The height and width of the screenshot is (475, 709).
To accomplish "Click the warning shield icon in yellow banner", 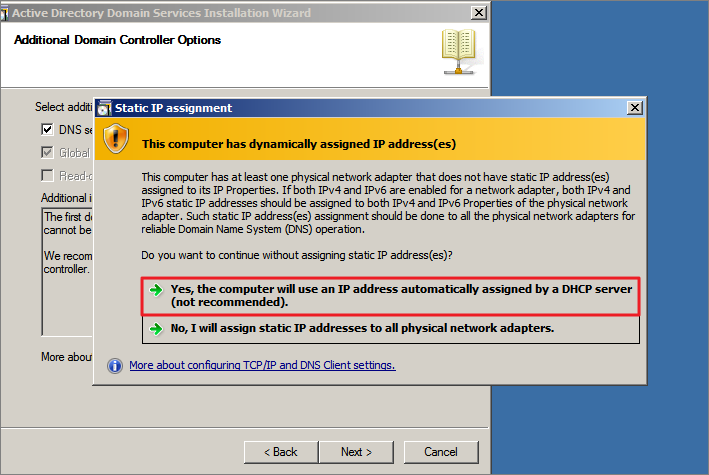I will 116,138.
